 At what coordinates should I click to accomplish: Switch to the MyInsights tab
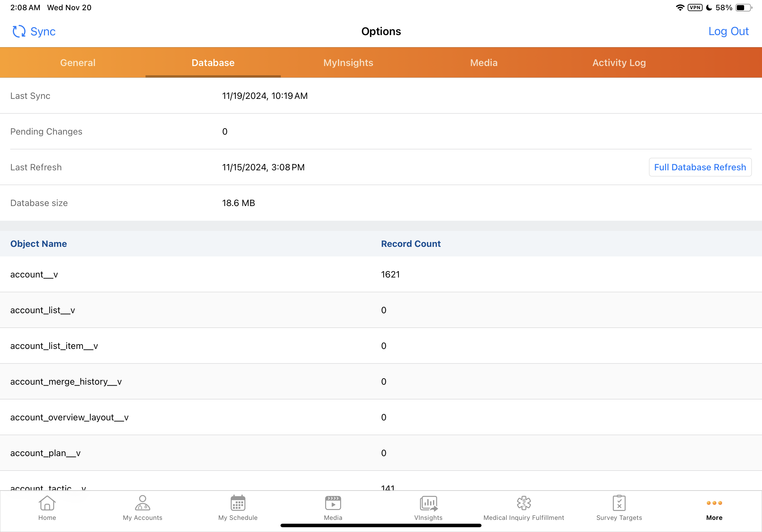pos(348,63)
